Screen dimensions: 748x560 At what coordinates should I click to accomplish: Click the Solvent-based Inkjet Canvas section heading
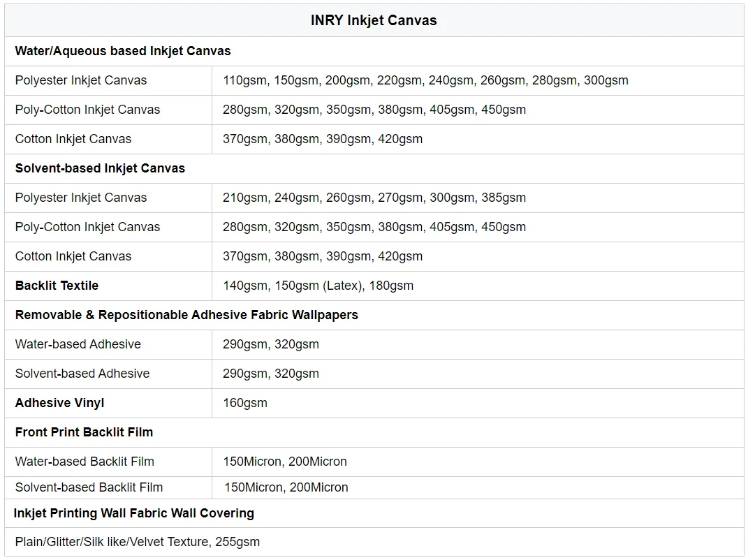coord(100,168)
